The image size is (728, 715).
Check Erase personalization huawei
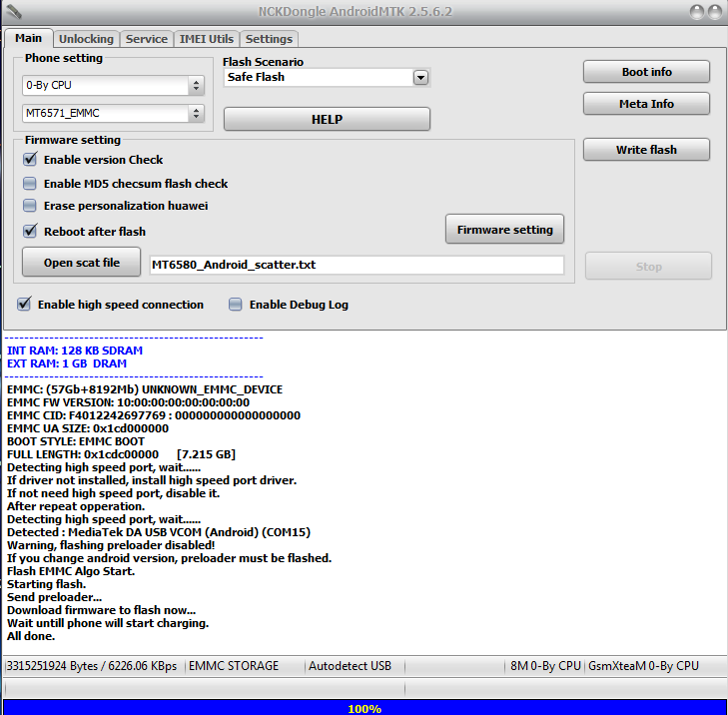pos(30,206)
